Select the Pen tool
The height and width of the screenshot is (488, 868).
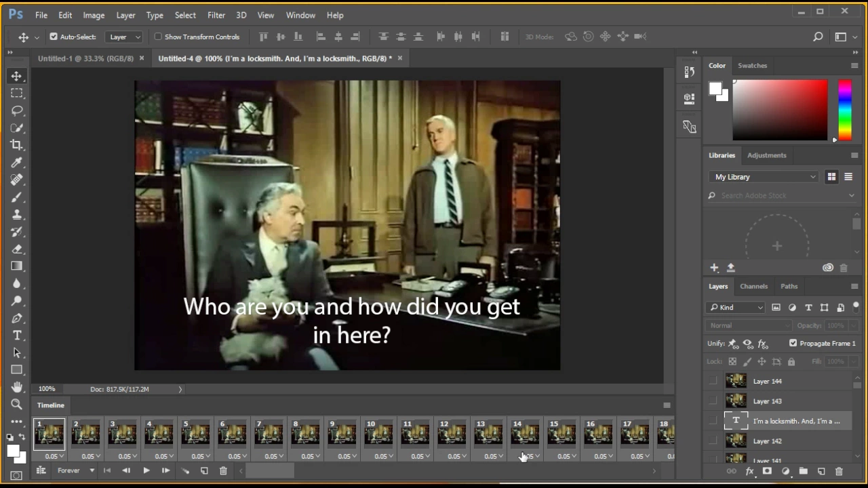(x=17, y=318)
